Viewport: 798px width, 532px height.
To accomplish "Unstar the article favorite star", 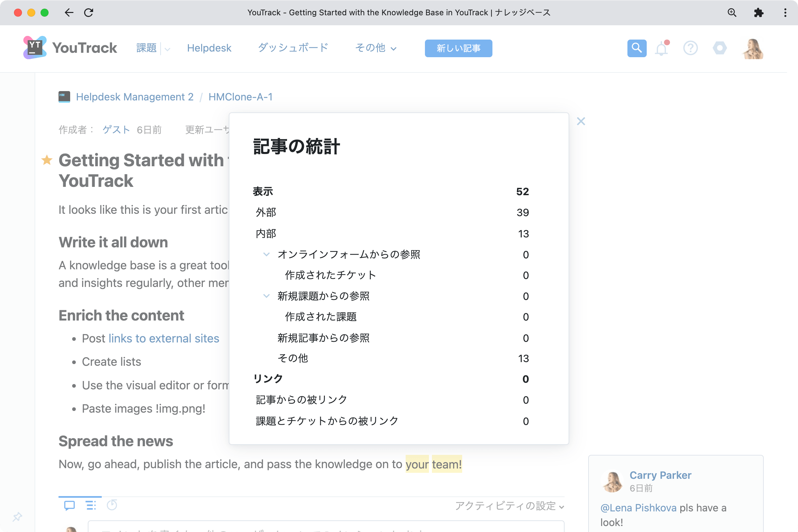I will (x=47, y=160).
